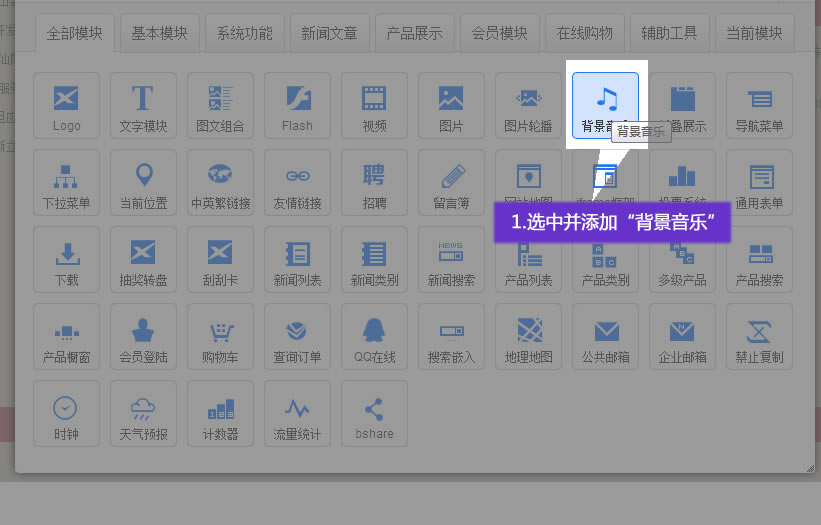Select the 天气预报 weather forecast module
821x525 pixels.
coord(143,413)
